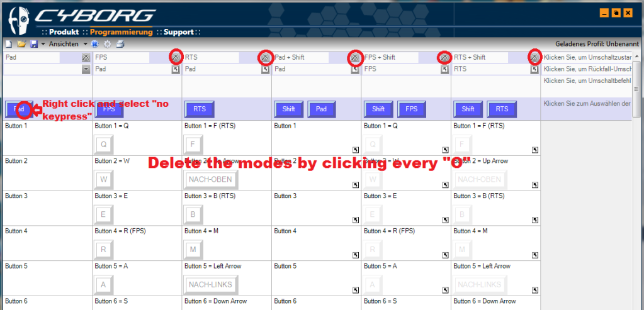Click fallback arrow icon in RTS + Shift column
This screenshot has width=644, height=310.
[534, 70]
